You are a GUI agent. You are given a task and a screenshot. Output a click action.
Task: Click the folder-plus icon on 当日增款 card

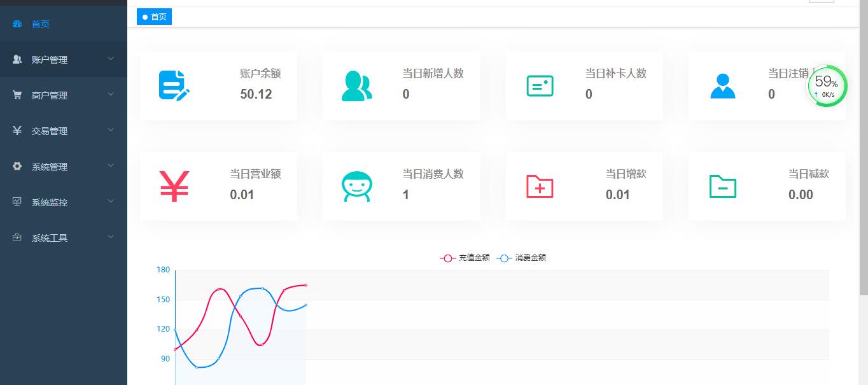coord(540,186)
